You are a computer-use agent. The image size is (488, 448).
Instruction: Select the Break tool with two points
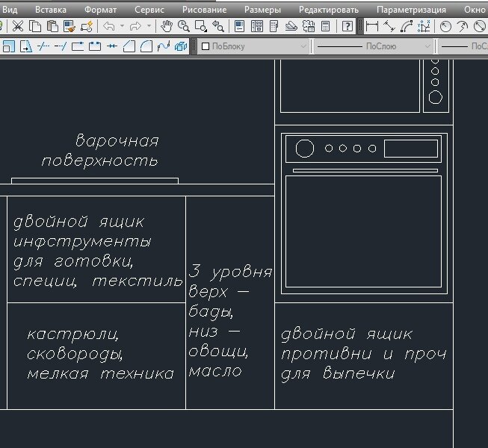(95, 46)
